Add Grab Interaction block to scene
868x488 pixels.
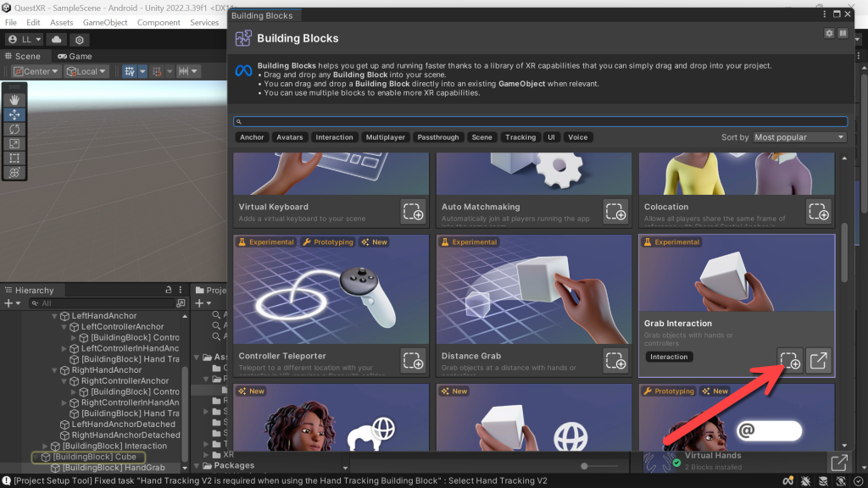pos(790,361)
